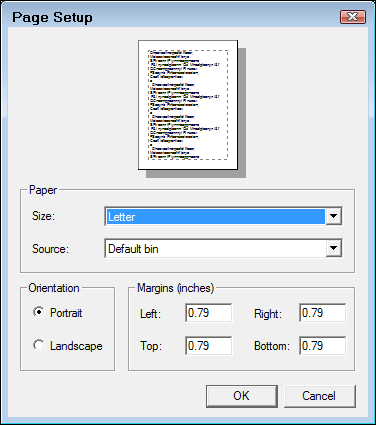This screenshot has height=425, width=376.
Task: Click the Page Setup title text
Action: click(52, 17)
